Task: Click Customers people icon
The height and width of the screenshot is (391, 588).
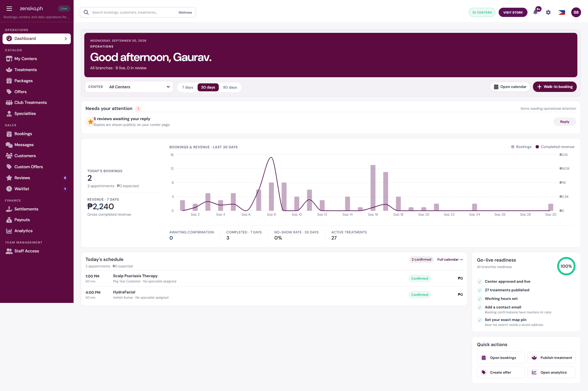Action: pos(9,156)
